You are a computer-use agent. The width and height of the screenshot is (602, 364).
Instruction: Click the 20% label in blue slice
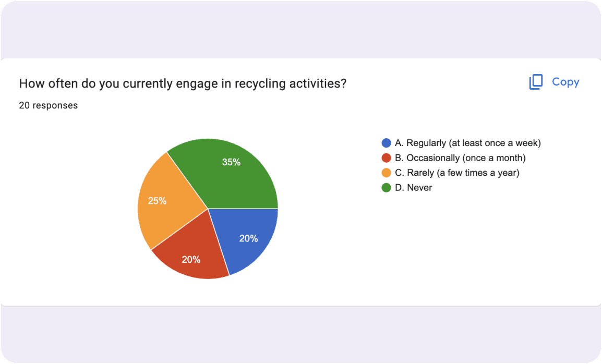249,238
